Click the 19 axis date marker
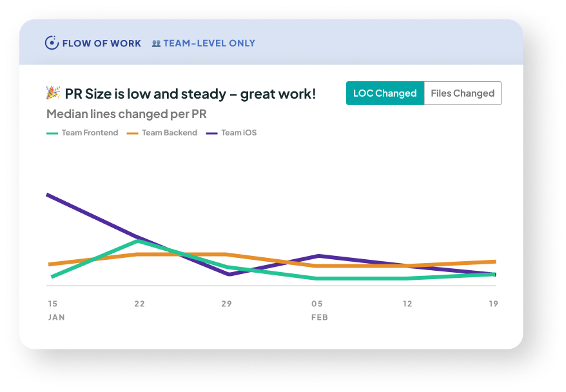566x392 pixels. [x=493, y=304]
